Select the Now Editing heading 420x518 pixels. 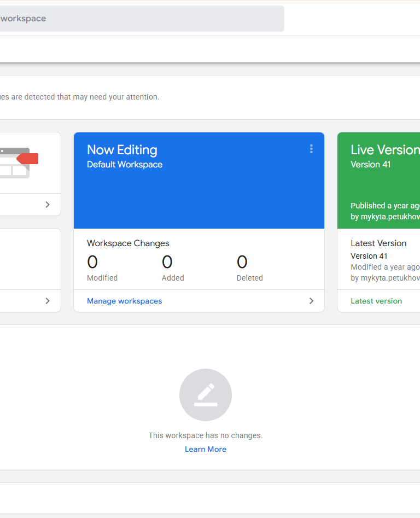coord(122,150)
